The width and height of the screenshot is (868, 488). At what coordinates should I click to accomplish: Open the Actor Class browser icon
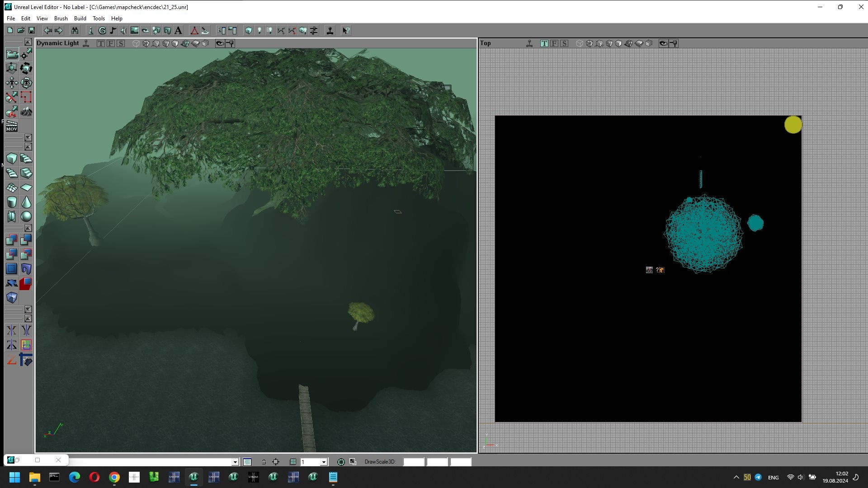[91, 30]
